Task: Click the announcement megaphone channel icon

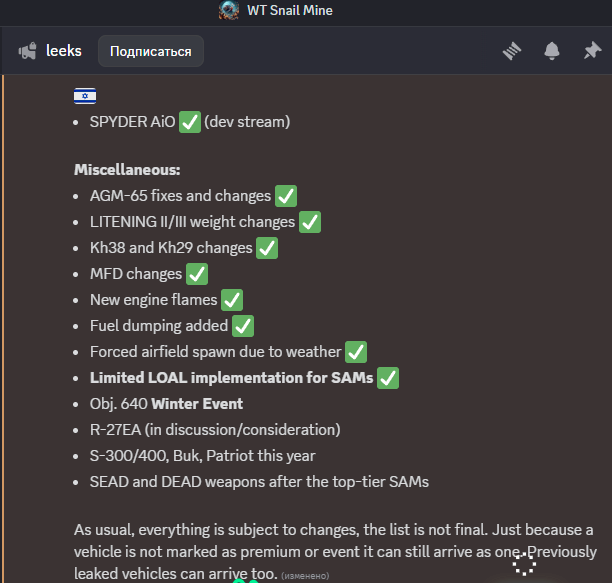Action: point(28,51)
